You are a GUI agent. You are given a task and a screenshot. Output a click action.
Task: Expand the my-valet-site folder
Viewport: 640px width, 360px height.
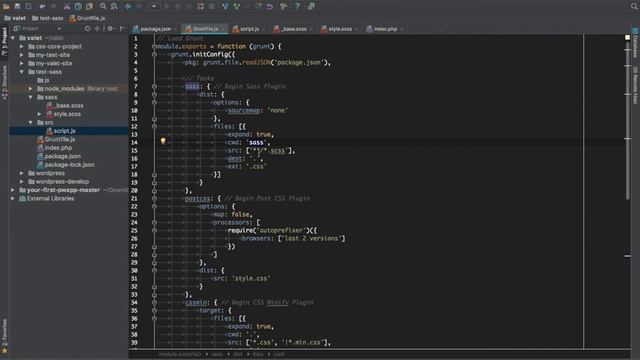(22, 63)
